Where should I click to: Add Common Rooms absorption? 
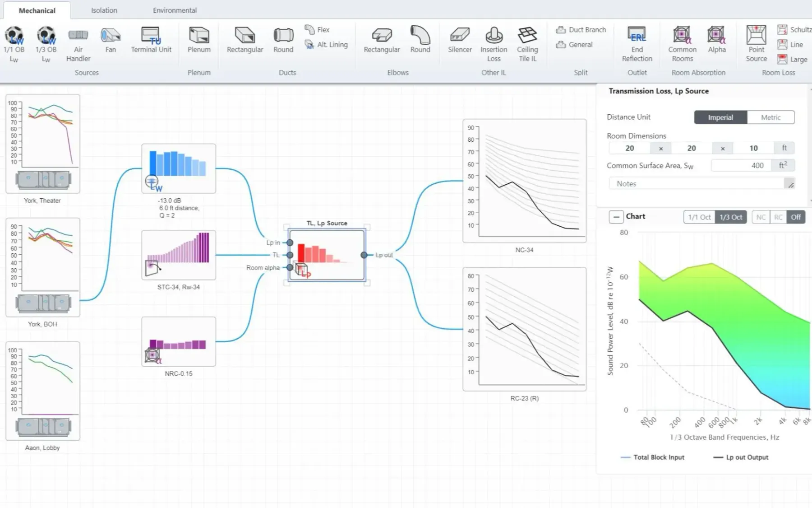point(682,44)
